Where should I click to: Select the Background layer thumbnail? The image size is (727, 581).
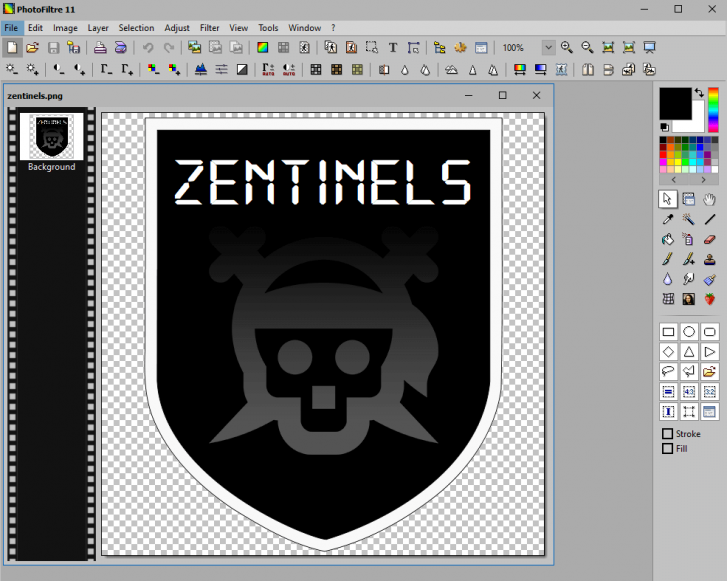[50, 136]
